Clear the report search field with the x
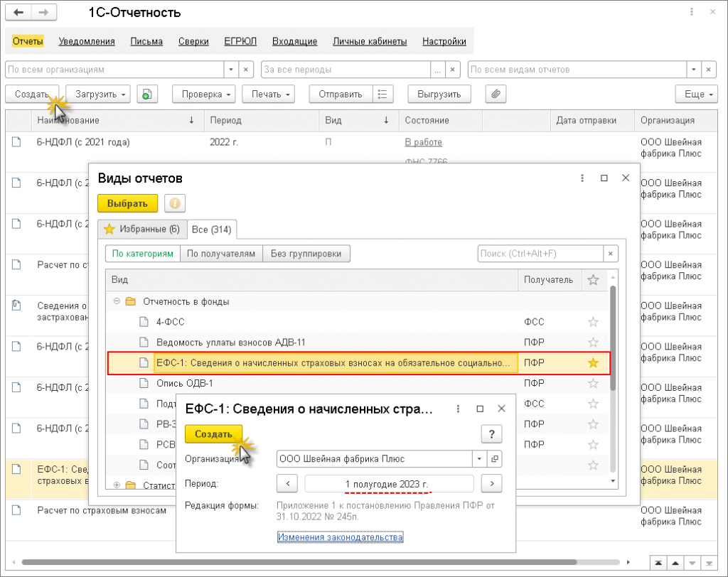This screenshot has height=577, width=728. coord(611,254)
